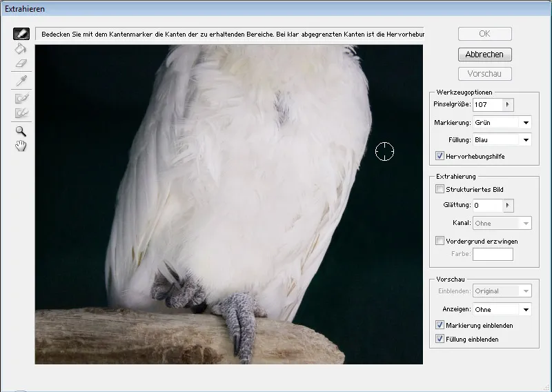Select the Bereinigen cleanup tool
This screenshot has width=552, height=392.
point(21,99)
